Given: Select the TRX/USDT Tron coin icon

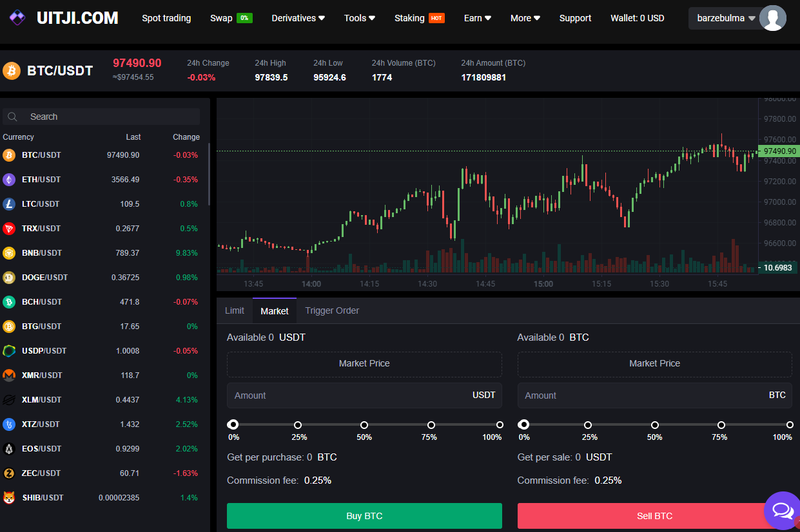Looking at the screenshot, I should click(x=9, y=229).
